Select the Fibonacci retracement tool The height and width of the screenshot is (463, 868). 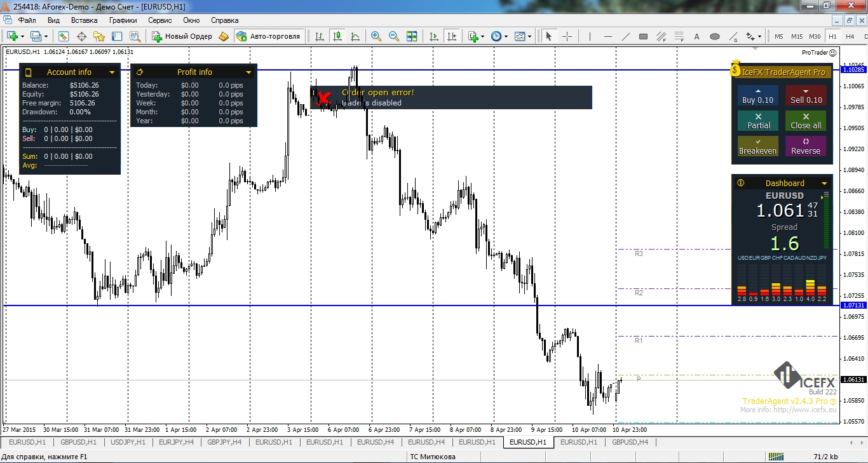pos(679,36)
